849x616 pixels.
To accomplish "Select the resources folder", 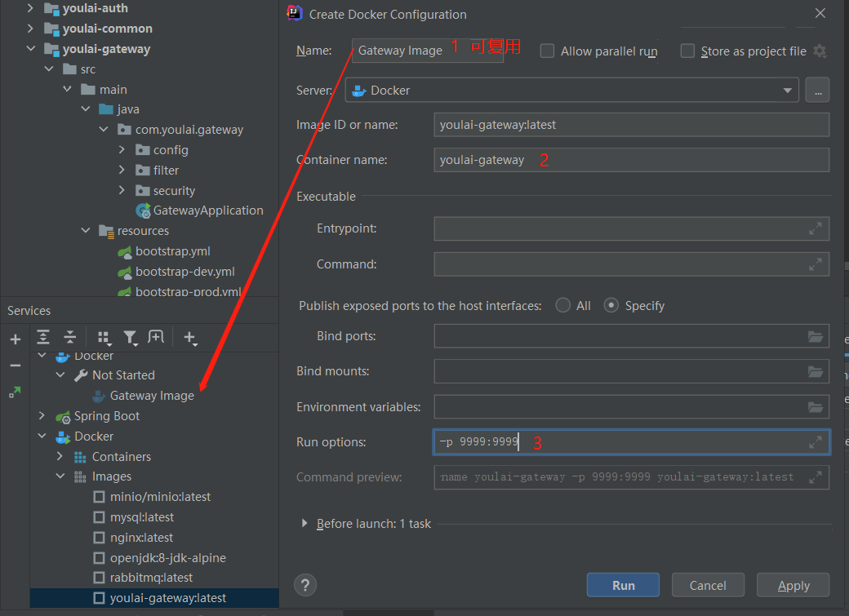I will [x=134, y=231].
